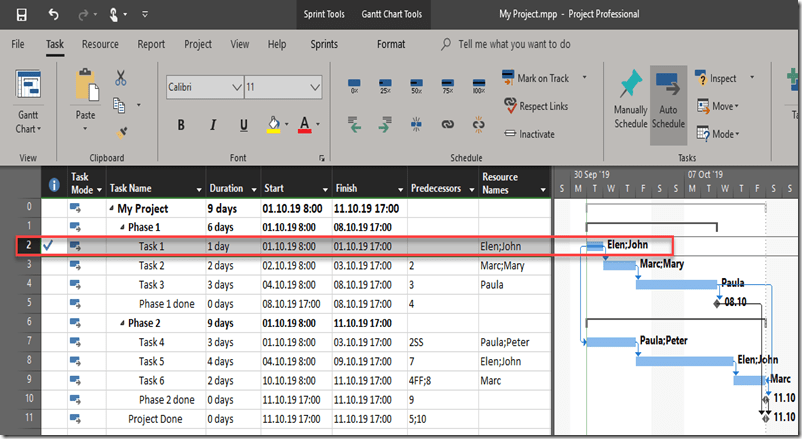Click the Inactivate button
The width and height of the screenshot is (802, 439).
click(528, 134)
